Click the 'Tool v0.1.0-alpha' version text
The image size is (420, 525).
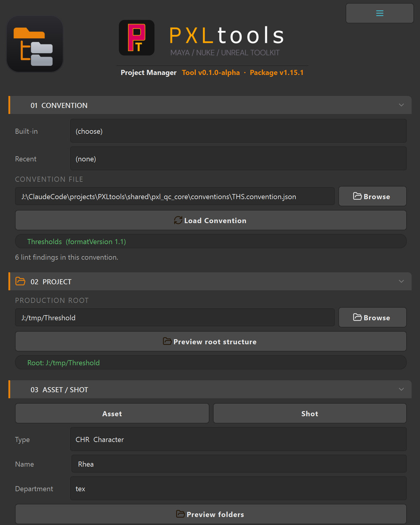coord(210,73)
